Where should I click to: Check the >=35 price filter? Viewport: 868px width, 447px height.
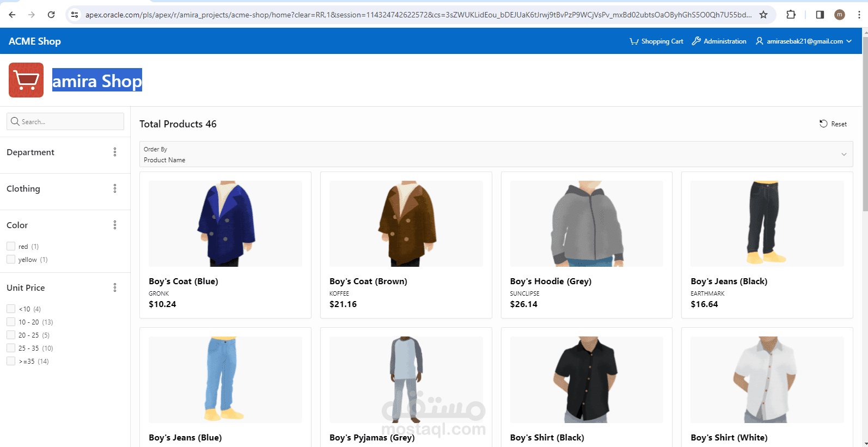click(11, 361)
